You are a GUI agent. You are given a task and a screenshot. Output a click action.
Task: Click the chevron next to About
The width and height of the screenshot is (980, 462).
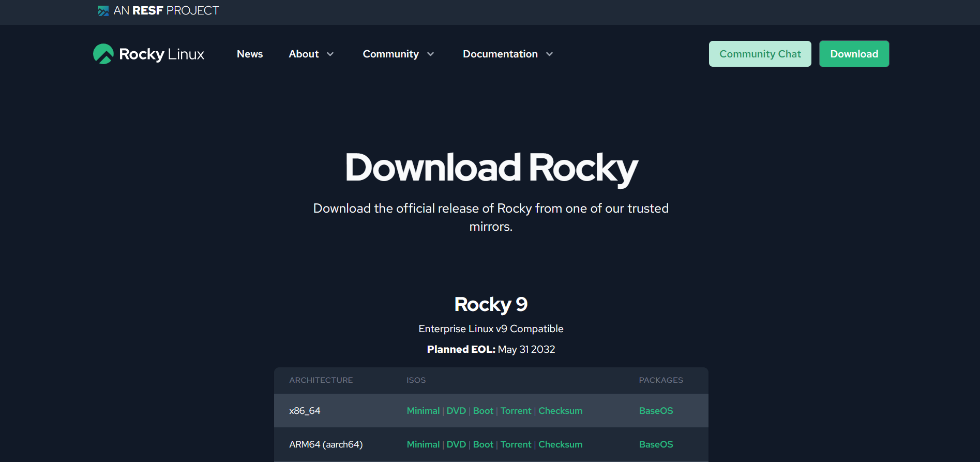[x=330, y=54]
